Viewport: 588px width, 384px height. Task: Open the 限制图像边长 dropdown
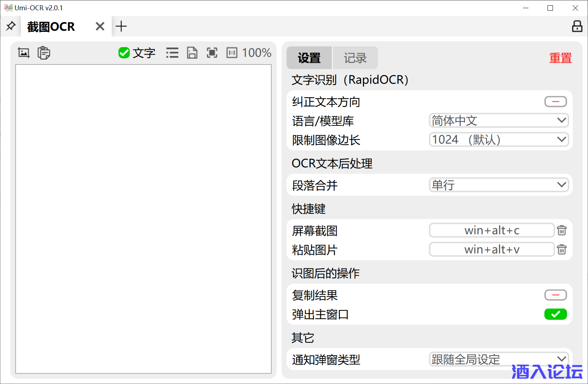(499, 140)
